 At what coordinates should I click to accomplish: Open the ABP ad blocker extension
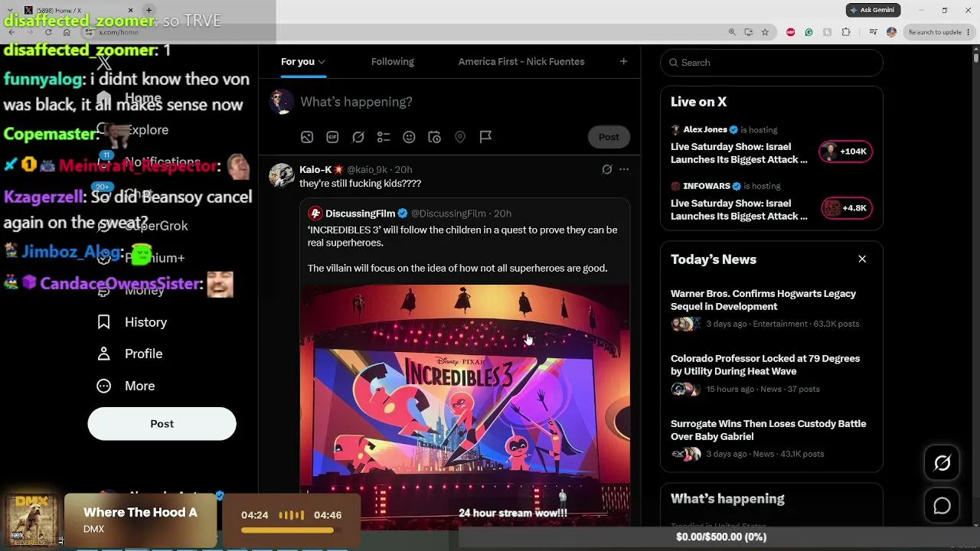click(790, 32)
